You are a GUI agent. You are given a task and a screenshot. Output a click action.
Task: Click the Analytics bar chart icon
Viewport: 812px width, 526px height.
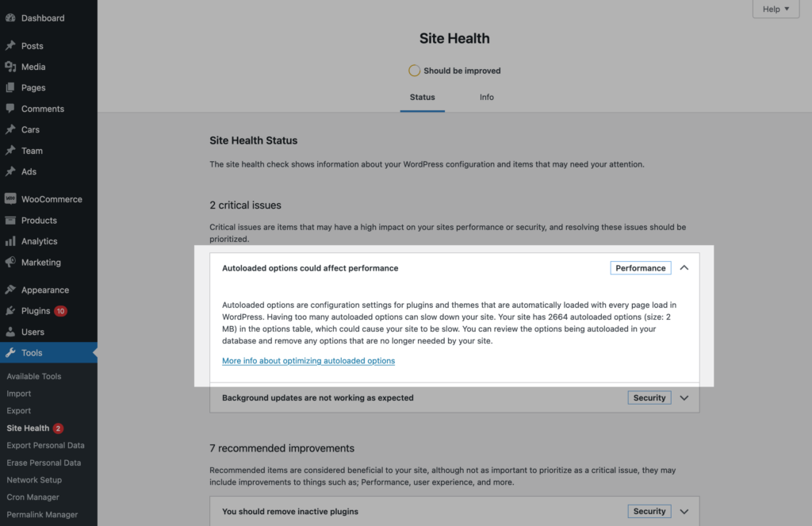point(10,241)
